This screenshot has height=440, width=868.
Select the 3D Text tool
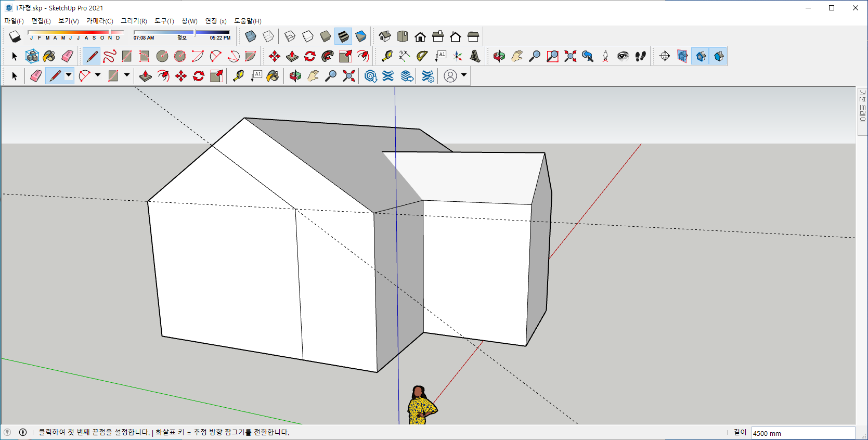(x=475, y=56)
